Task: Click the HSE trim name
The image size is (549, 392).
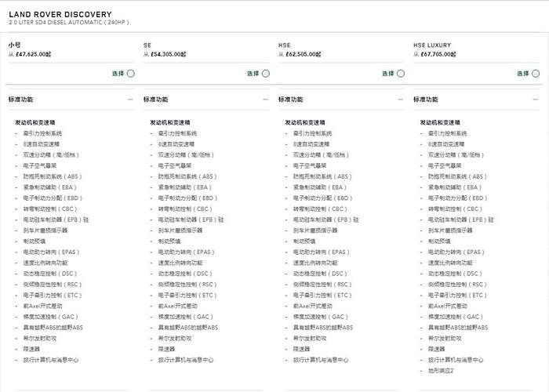Action: [x=284, y=45]
